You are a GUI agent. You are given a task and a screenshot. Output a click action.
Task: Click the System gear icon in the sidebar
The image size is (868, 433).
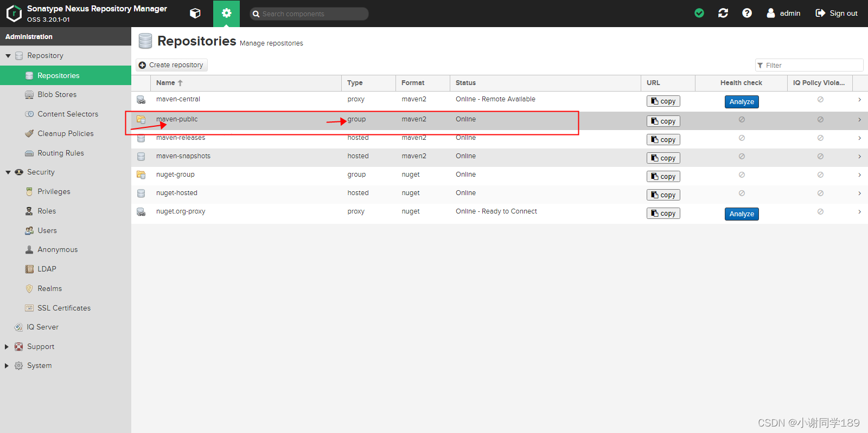[18, 366]
